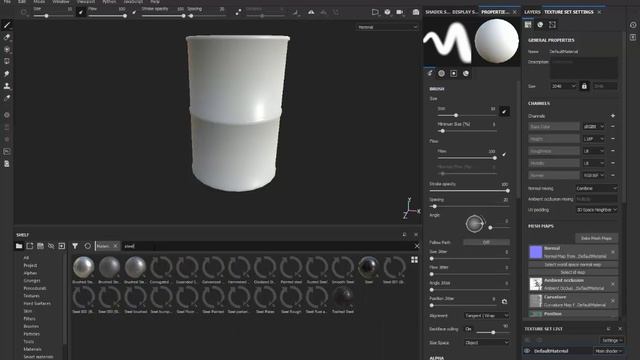
Task: Select the Material picker eyedropper tool
Action: (x=7, y=98)
